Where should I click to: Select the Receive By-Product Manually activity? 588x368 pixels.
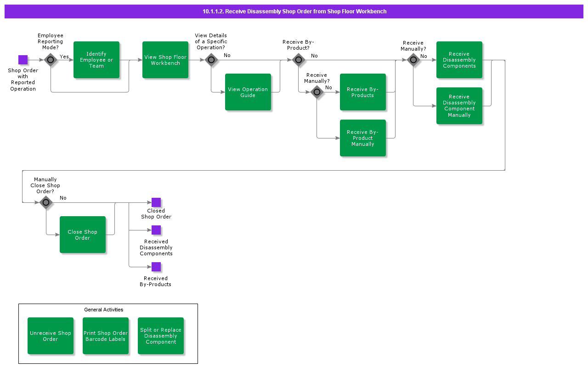click(363, 138)
